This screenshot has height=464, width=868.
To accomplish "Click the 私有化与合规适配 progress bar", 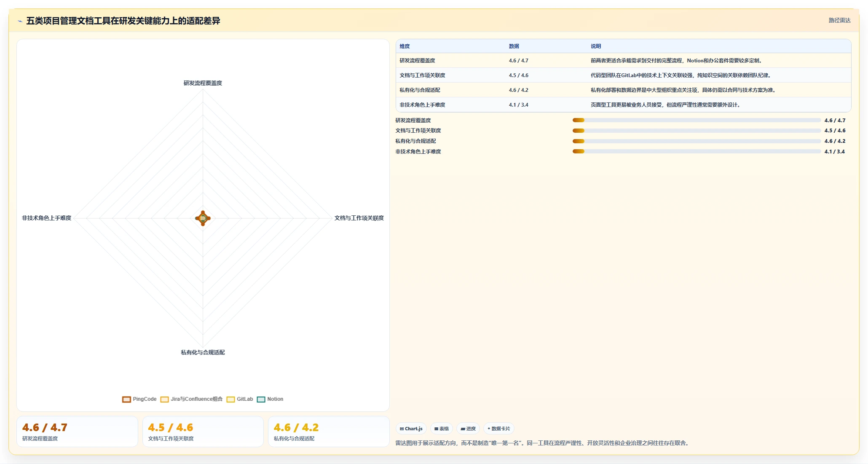I will (697, 141).
